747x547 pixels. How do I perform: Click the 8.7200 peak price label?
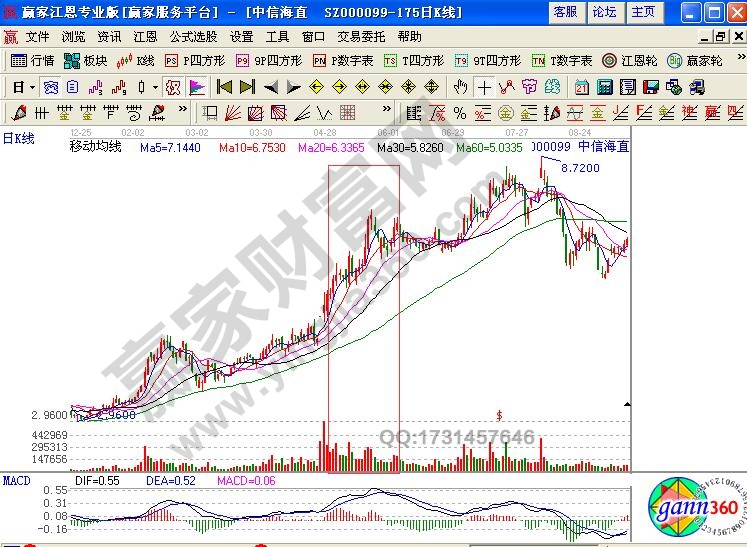click(580, 169)
